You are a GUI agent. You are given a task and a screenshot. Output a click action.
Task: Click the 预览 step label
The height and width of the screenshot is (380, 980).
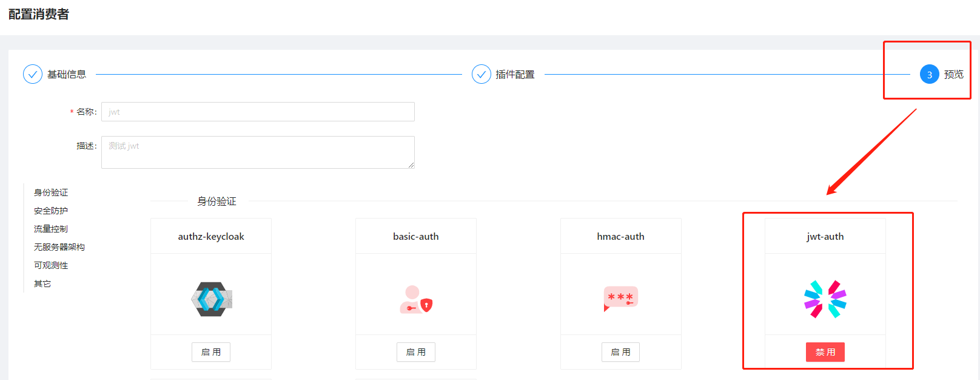pyautogui.click(x=954, y=74)
